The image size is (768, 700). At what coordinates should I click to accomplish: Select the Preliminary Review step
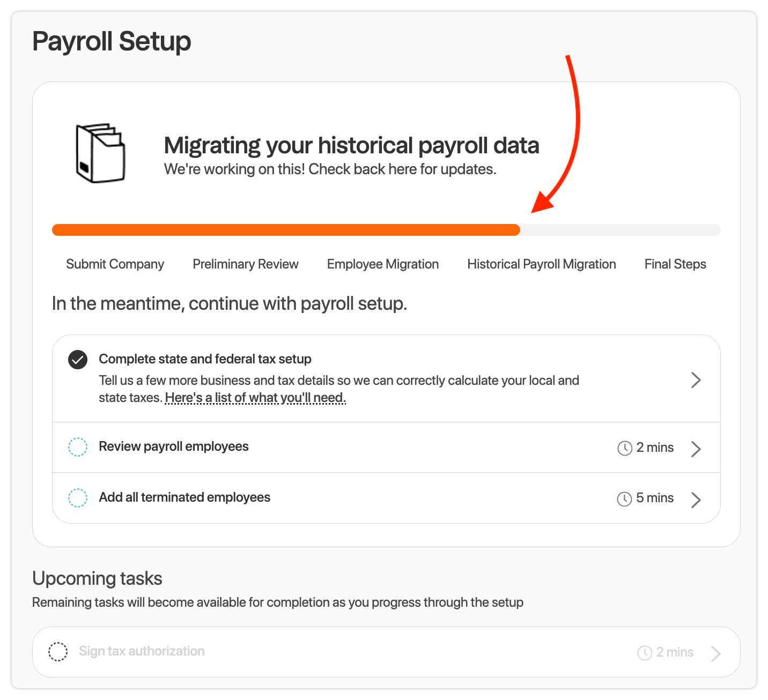(246, 264)
